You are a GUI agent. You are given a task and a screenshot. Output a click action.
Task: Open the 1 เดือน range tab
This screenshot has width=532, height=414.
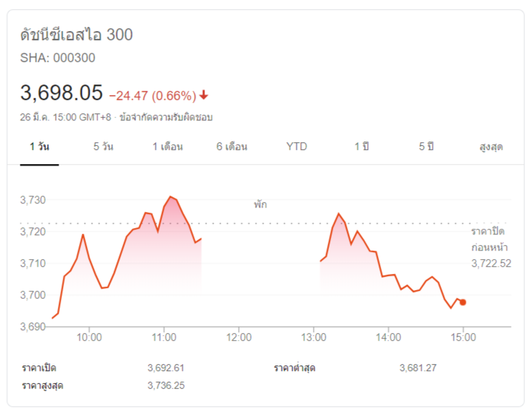point(168,147)
